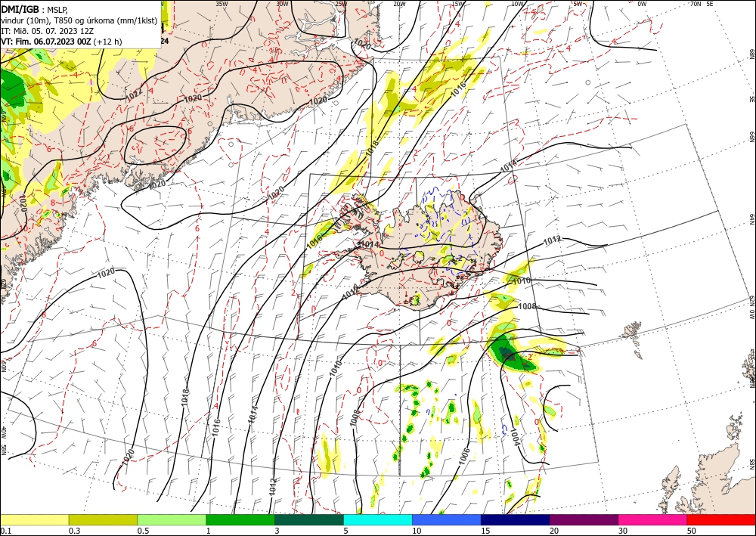Click the 35W longitude label
The height and width of the screenshot is (536, 756).
(x=222, y=4)
